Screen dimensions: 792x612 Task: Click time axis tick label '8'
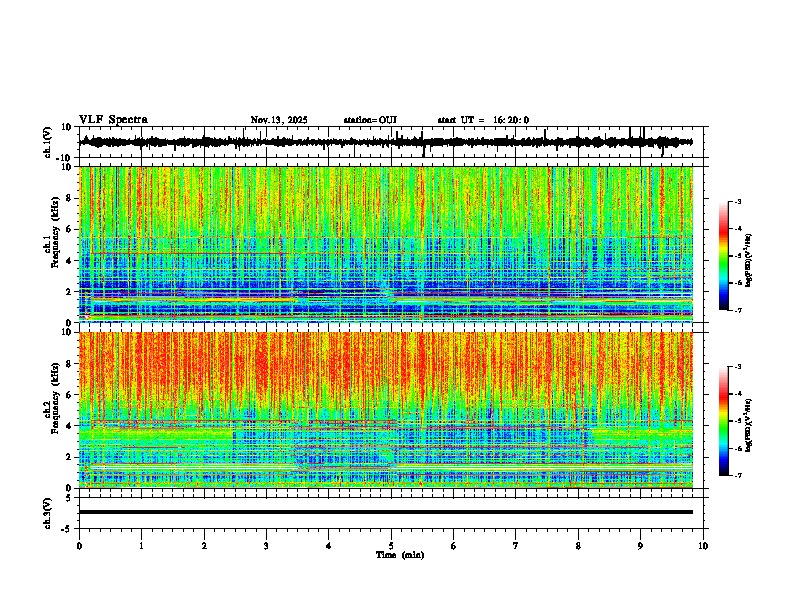pyautogui.click(x=578, y=546)
